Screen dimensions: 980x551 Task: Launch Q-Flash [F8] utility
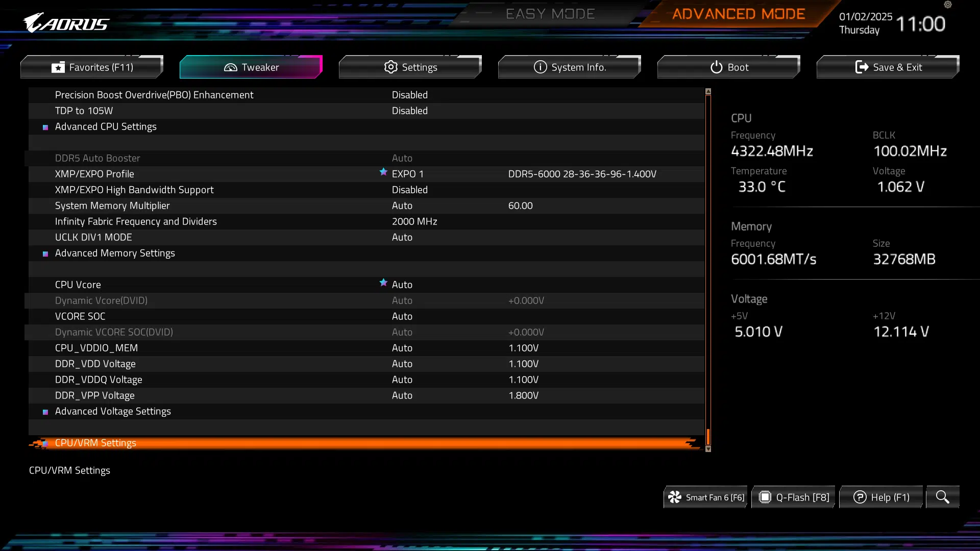click(793, 497)
